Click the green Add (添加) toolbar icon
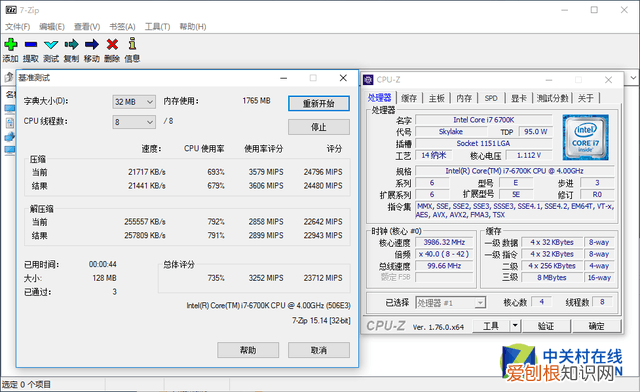Image resolution: width=640 pixels, height=392 pixels. (x=11, y=44)
